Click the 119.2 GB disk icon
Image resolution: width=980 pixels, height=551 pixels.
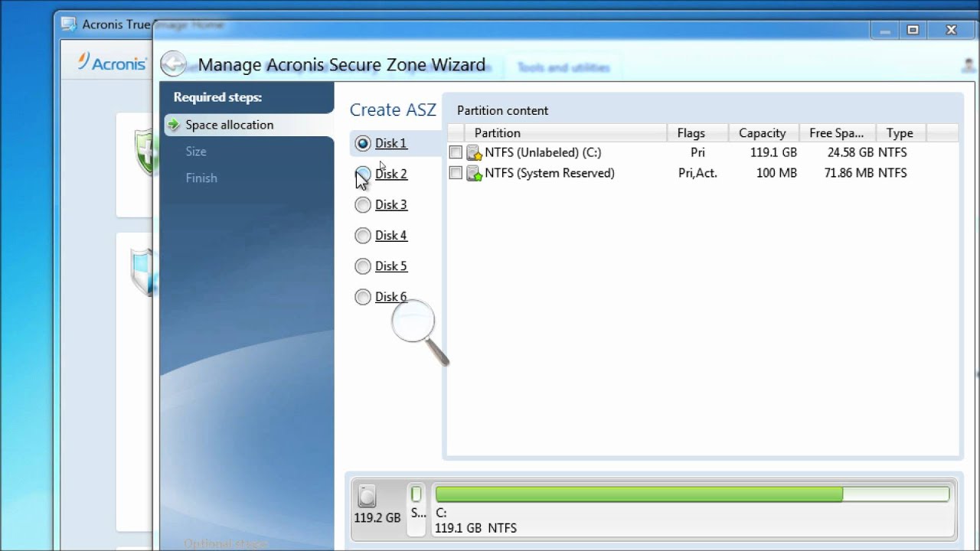click(367, 496)
